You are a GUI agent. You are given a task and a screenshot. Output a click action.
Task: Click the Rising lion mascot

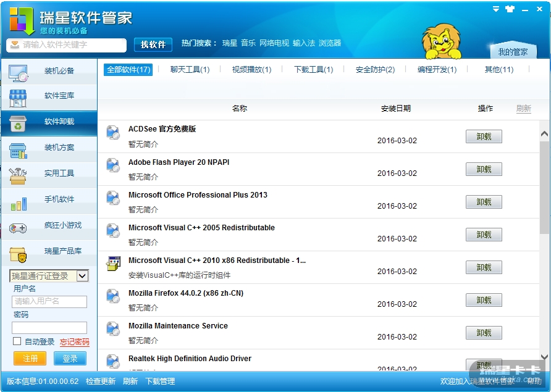[x=442, y=41]
